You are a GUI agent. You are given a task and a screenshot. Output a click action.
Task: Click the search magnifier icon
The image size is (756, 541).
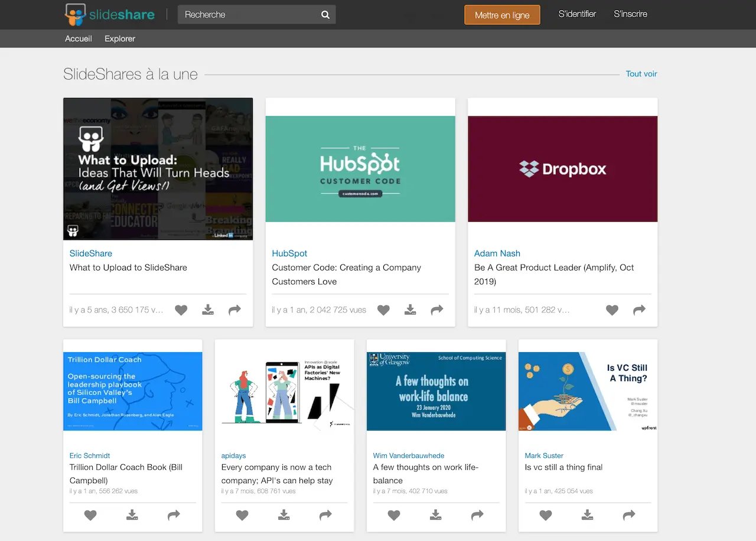click(325, 15)
